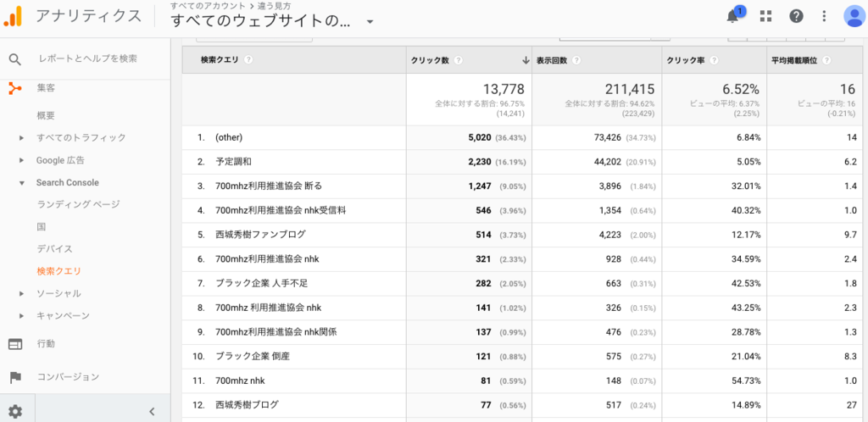Sort by 表示回数 column header

[552, 60]
